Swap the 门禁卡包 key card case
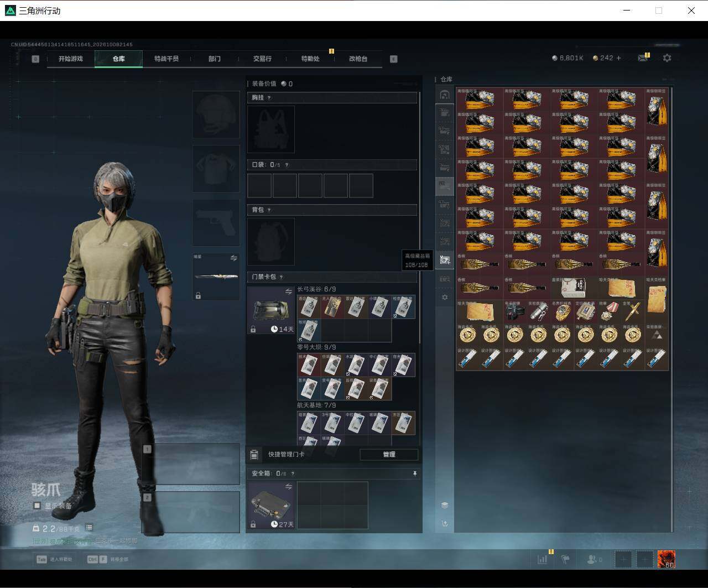 [288, 292]
